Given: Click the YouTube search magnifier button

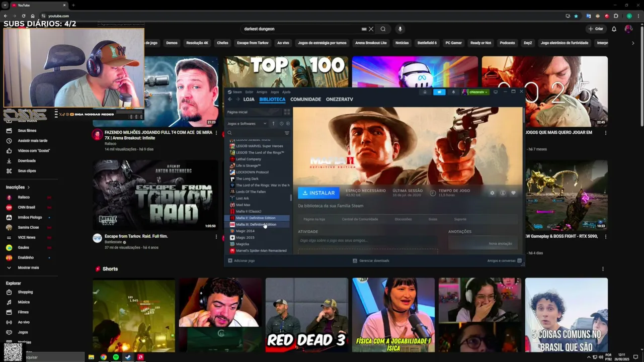Looking at the screenshot, I should coord(383,29).
